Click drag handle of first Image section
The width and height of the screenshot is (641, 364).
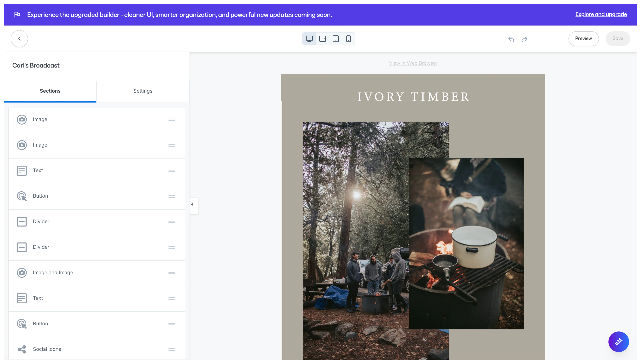(x=172, y=120)
